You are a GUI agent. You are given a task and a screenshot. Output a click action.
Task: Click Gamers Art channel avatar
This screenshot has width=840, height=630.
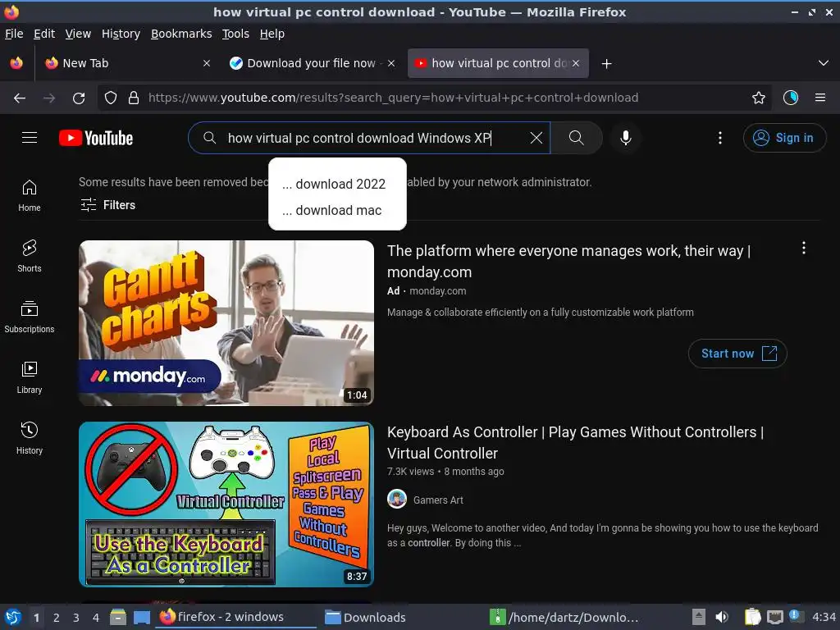[x=397, y=500]
